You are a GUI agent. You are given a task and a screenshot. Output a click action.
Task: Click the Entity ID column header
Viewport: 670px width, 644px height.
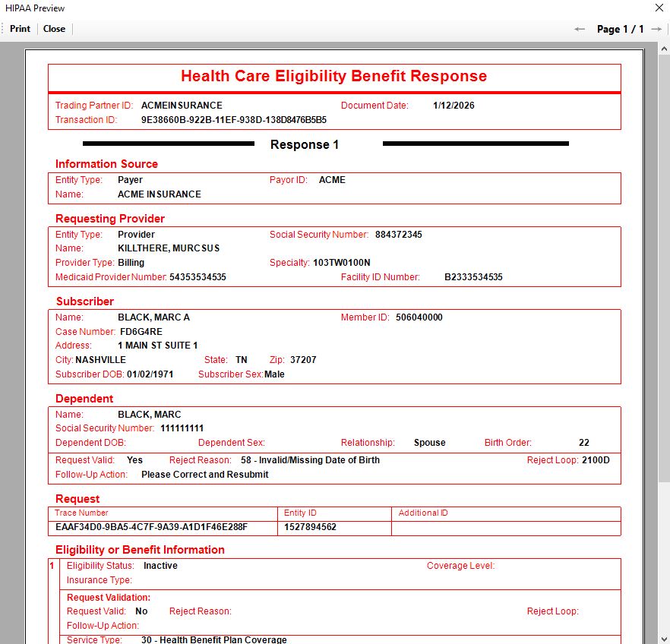click(300, 513)
